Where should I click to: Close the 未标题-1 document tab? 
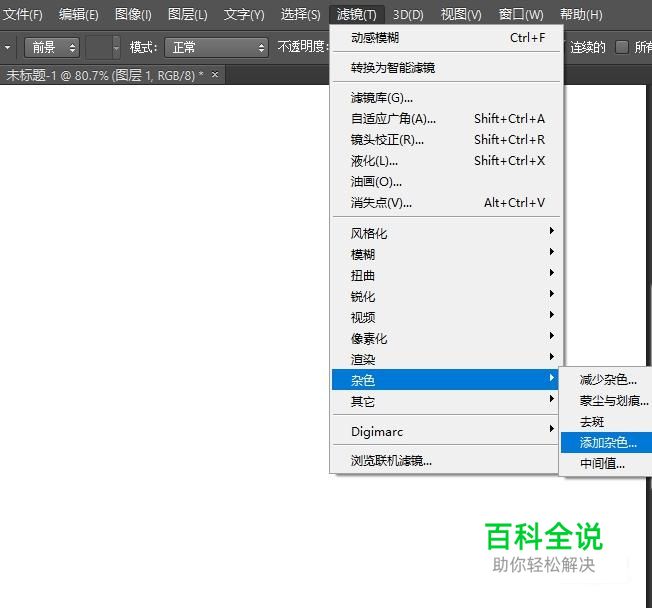tap(215, 74)
